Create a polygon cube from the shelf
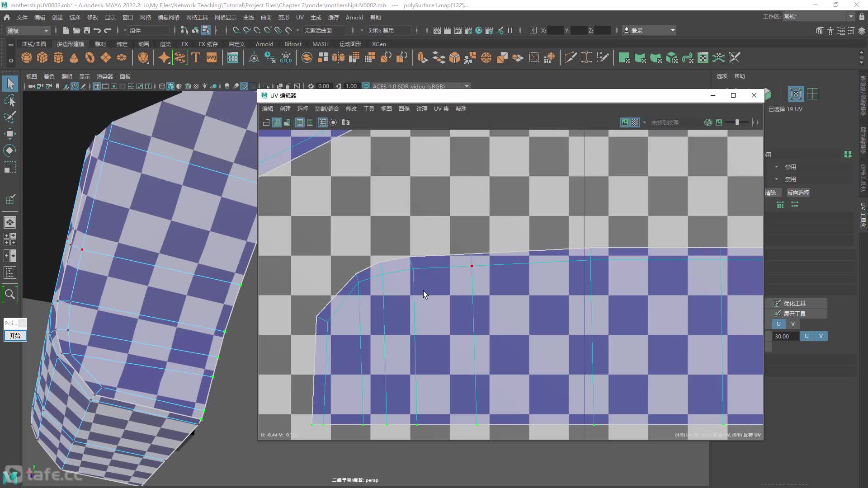This screenshot has height=488, width=868. pyautogui.click(x=42, y=58)
